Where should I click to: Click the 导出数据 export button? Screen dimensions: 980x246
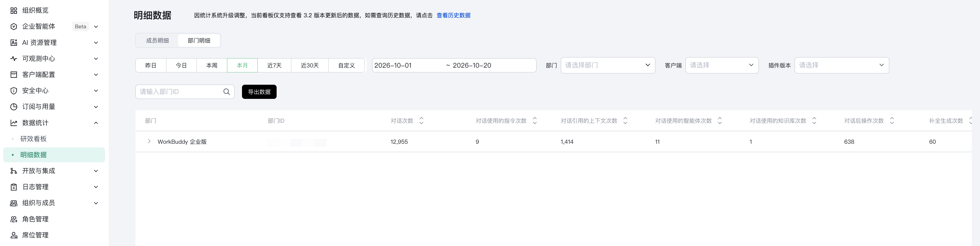[x=259, y=92]
